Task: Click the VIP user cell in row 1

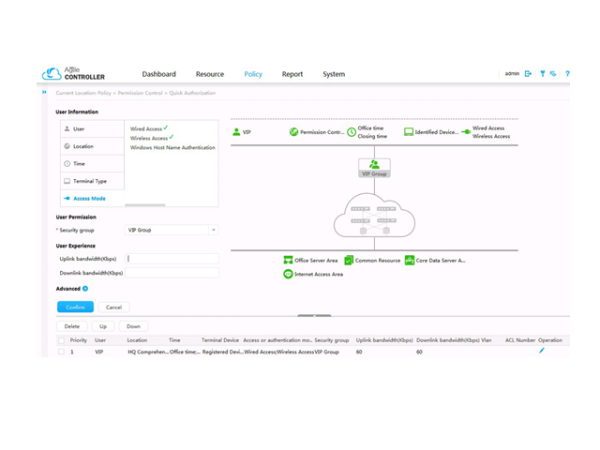Action: point(99,352)
